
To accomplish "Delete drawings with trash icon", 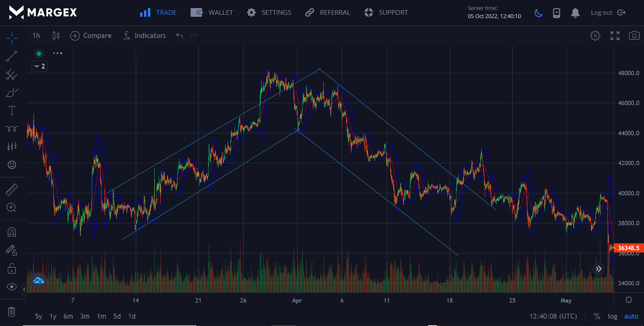I will [x=12, y=312].
